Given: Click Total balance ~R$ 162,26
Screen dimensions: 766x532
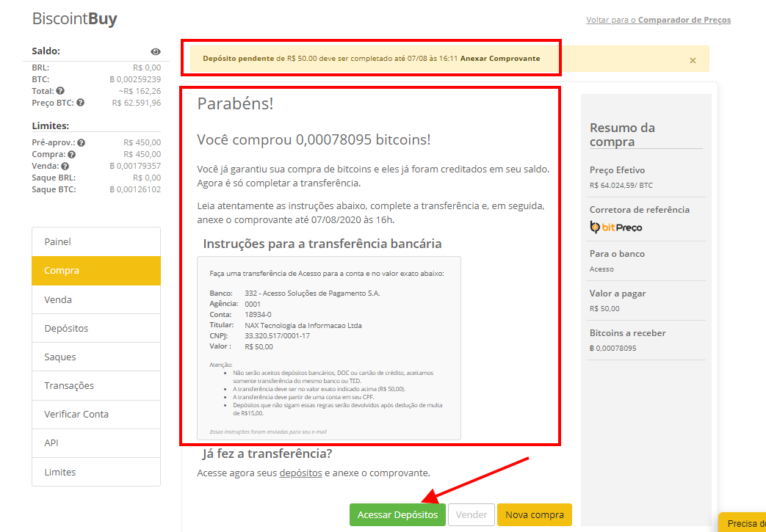Looking at the screenshot, I should tap(140, 91).
